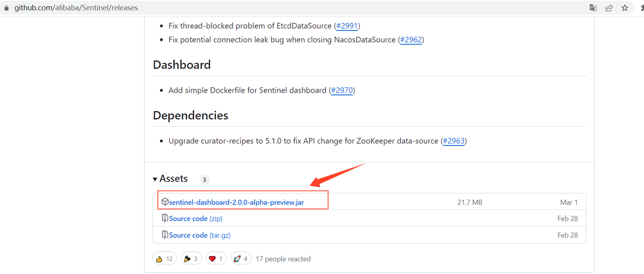
Task: Toggle the rocket reaction
Action: click(x=241, y=259)
